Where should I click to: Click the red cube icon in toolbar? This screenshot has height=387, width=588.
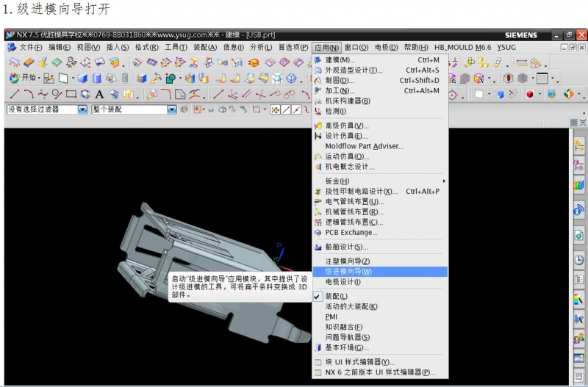click(x=529, y=94)
